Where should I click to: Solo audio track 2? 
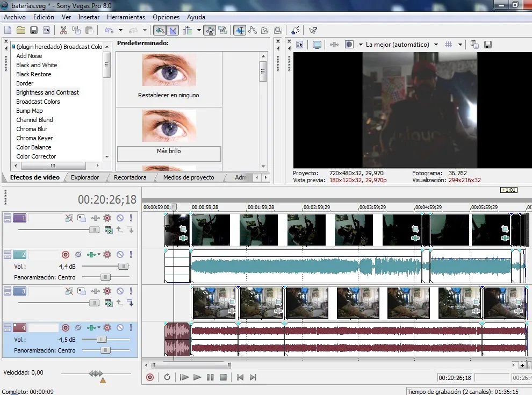point(131,254)
